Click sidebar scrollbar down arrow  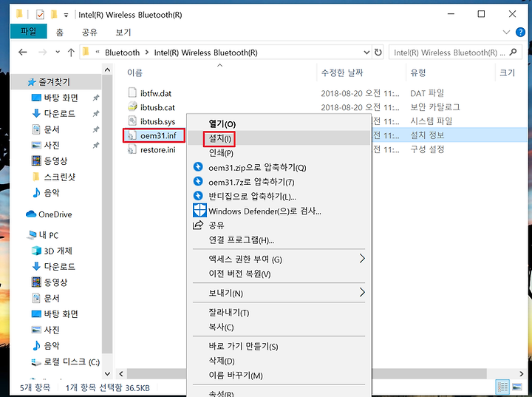click(x=107, y=373)
